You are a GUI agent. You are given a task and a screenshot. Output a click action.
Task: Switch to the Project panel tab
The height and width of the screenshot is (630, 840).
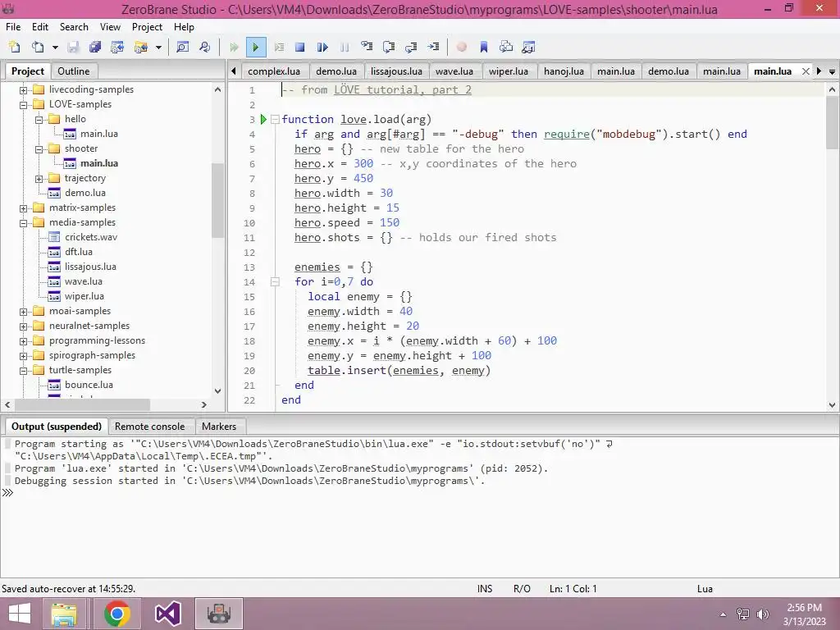[28, 71]
